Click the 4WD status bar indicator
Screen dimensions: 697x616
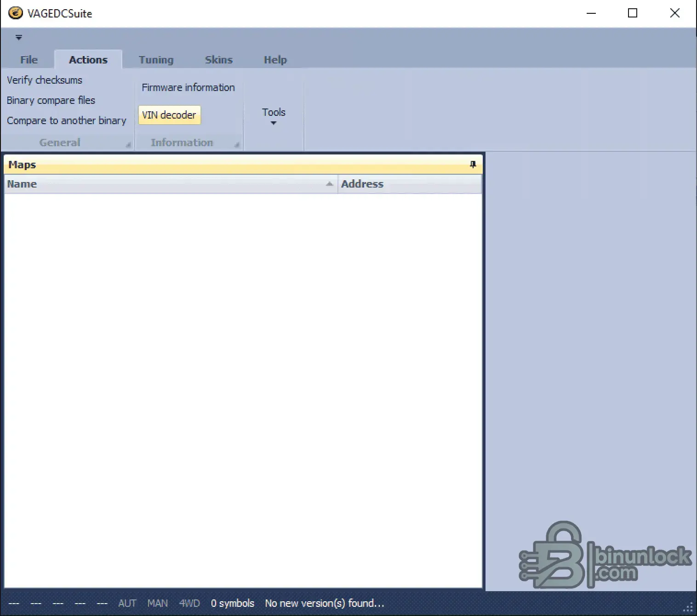coord(189,603)
